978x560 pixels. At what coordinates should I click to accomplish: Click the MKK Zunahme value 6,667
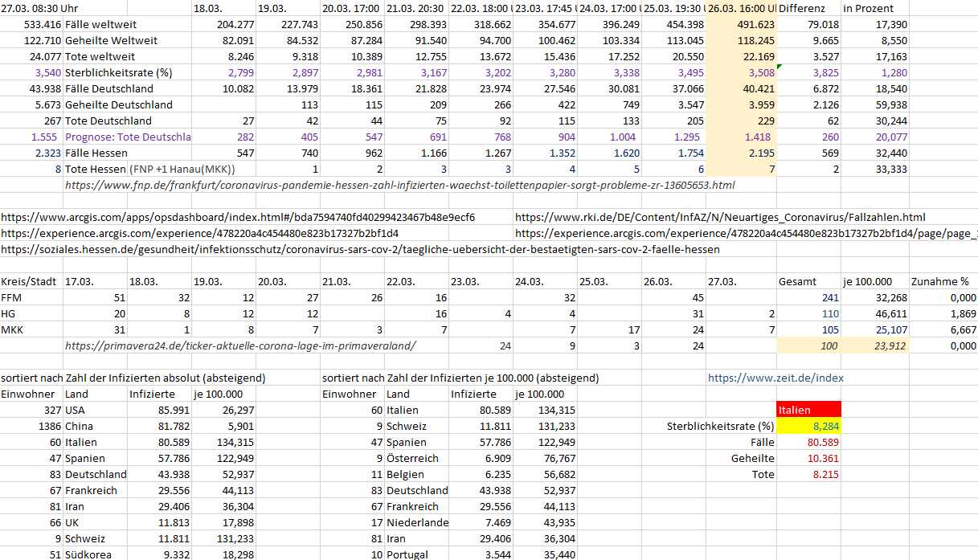coord(963,329)
